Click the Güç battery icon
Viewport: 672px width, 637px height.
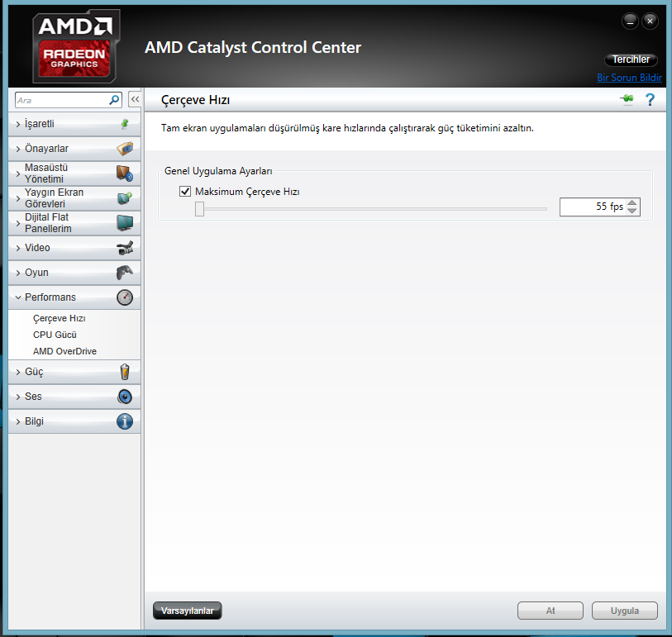[125, 372]
